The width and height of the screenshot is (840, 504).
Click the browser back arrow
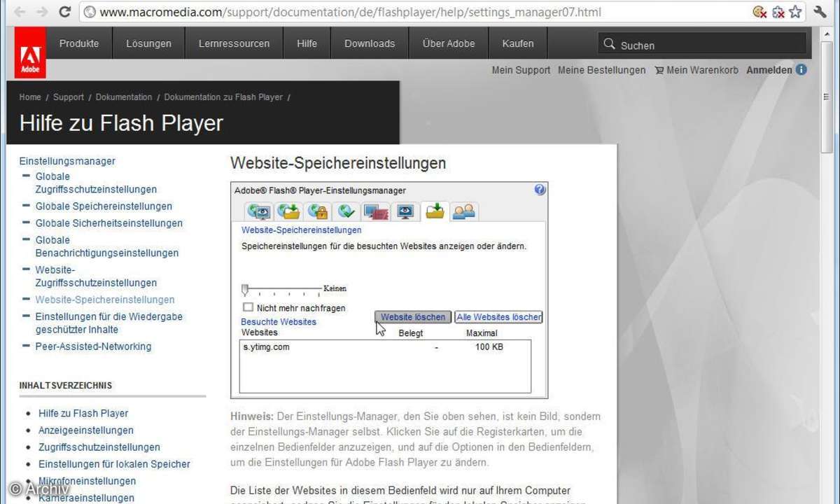point(21,12)
